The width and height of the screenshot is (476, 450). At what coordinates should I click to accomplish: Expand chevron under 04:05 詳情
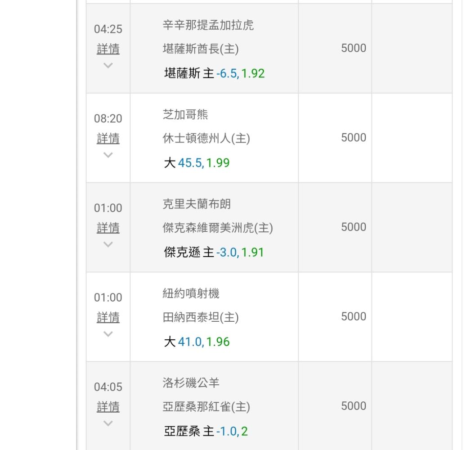pyautogui.click(x=108, y=424)
